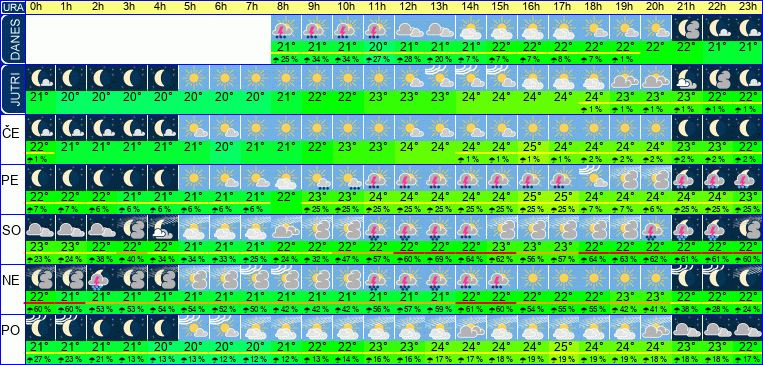Click the 25° temperature at ČE 16h
Screen dimensions: 763x365
pos(532,146)
